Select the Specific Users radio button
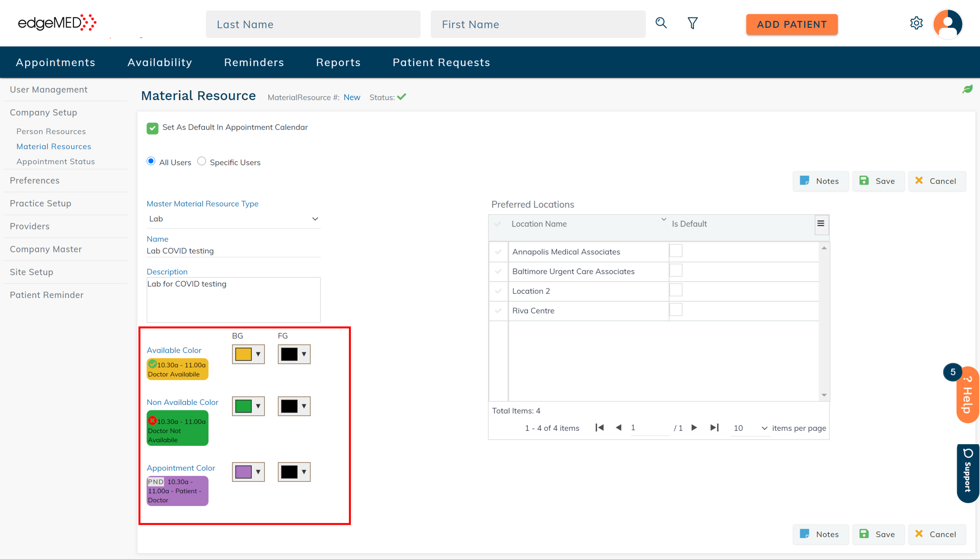The height and width of the screenshot is (559, 980). pos(201,161)
